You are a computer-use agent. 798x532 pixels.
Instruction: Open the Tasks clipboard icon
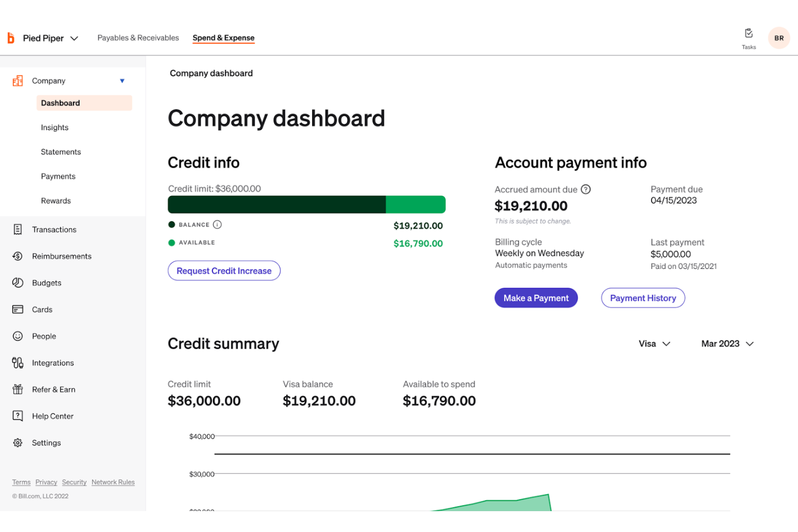click(x=748, y=33)
